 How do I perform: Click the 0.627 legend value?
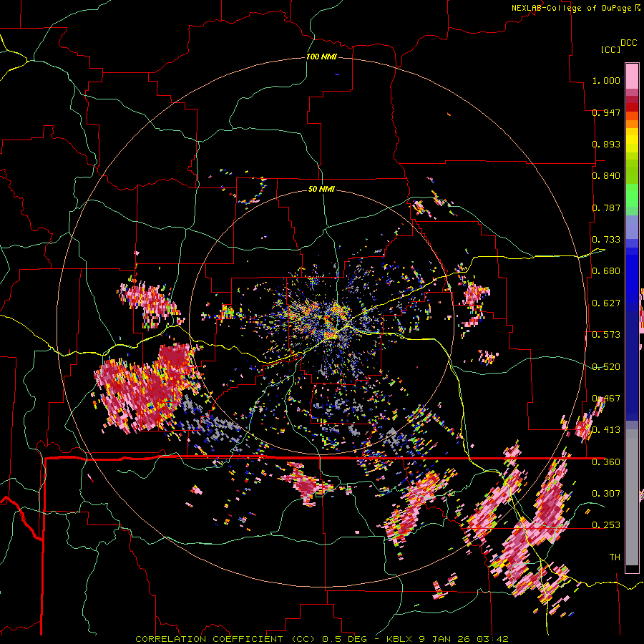point(606,303)
